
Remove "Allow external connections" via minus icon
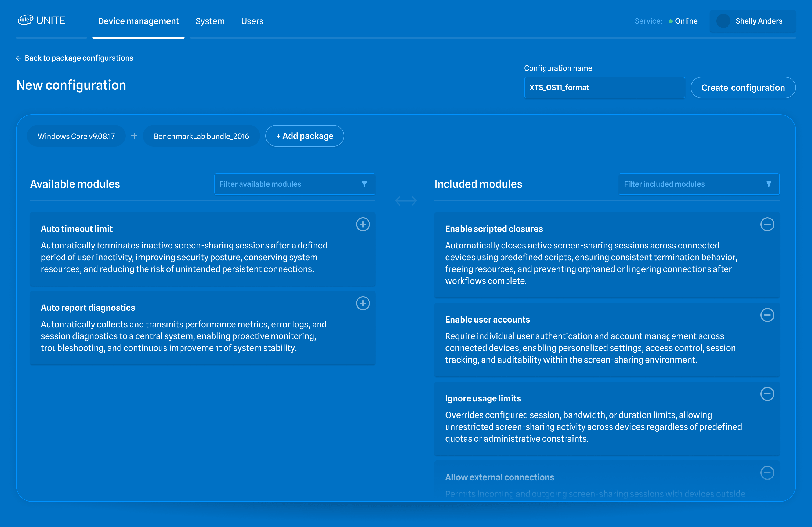click(768, 473)
